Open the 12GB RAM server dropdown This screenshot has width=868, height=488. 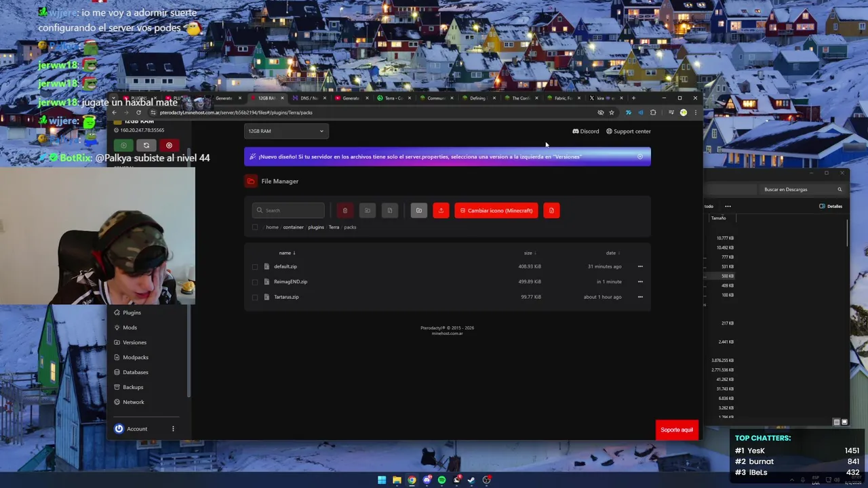[x=286, y=131]
